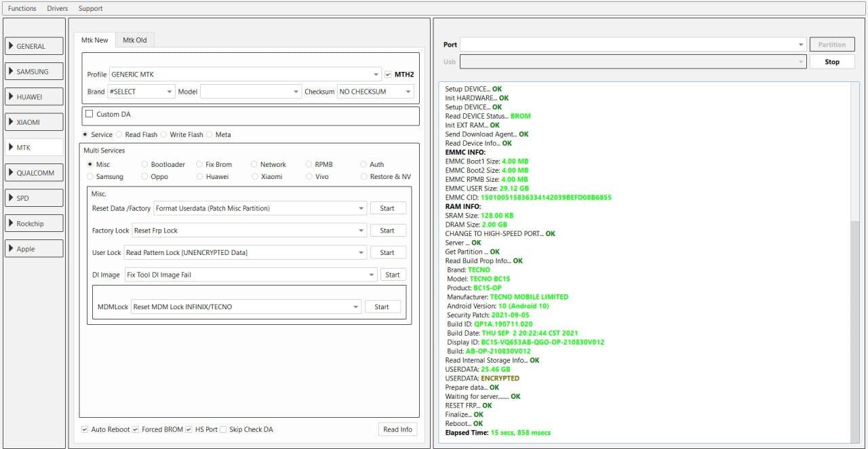The height and width of the screenshot is (449, 868).
Task: Open the Rockchip sidebar section
Action: (34, 224)
